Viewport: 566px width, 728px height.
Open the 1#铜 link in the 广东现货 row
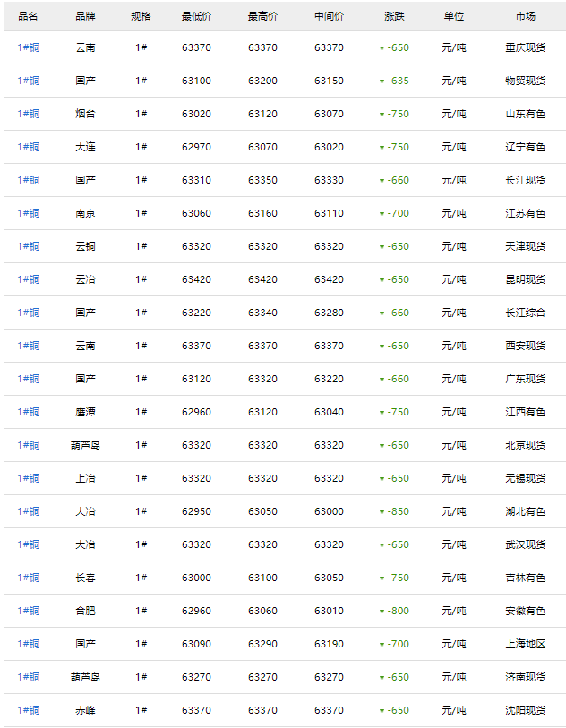[x=28, y=379]
